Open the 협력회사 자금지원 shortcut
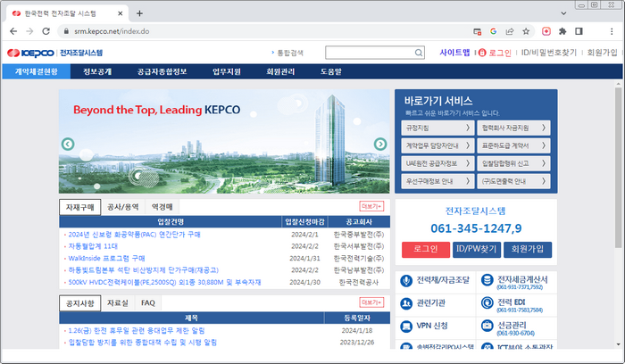The height and width of the screenshot is (364, 625). point(513,128)
